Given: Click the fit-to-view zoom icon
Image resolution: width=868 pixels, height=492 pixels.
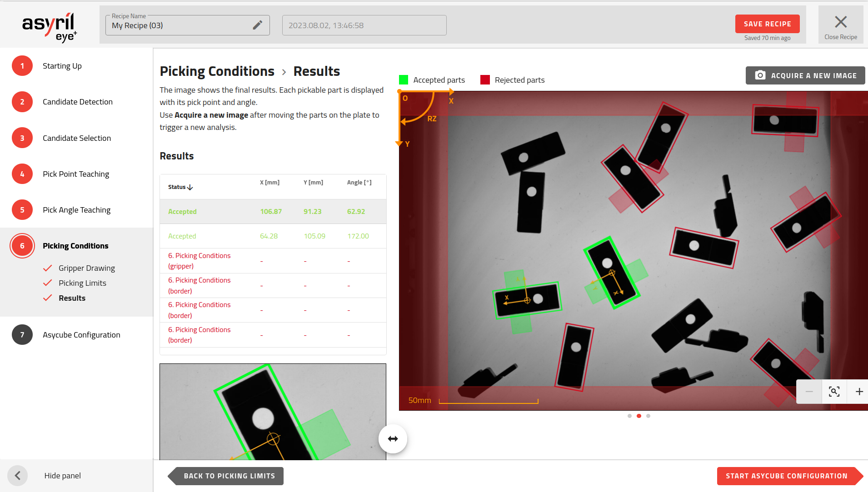Looking at the screenshot, I should pos(834,392).
